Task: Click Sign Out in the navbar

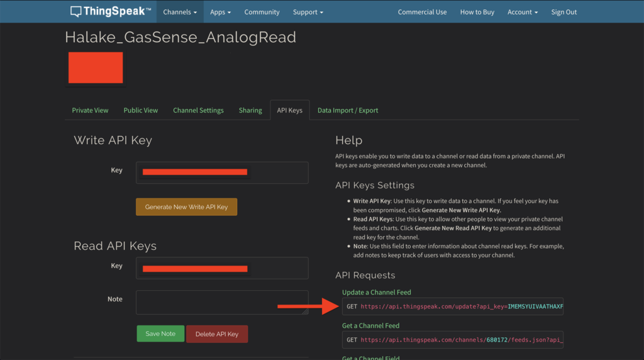Action: tap(563, 12)
